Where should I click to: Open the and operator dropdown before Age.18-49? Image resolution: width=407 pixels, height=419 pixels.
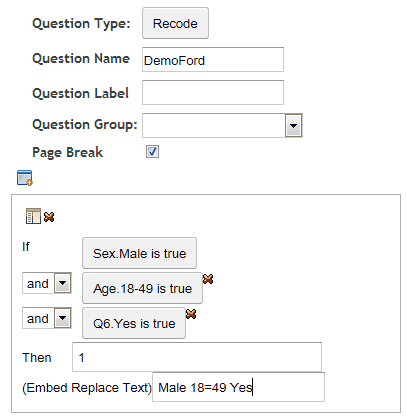tap(63, 283)
